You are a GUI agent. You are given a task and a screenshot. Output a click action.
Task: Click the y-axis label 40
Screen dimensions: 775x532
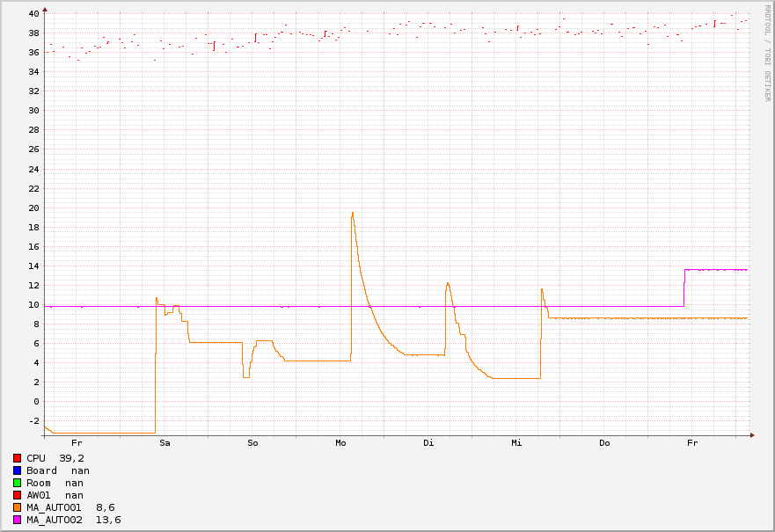pyautogui.click(x=33, y=14)
